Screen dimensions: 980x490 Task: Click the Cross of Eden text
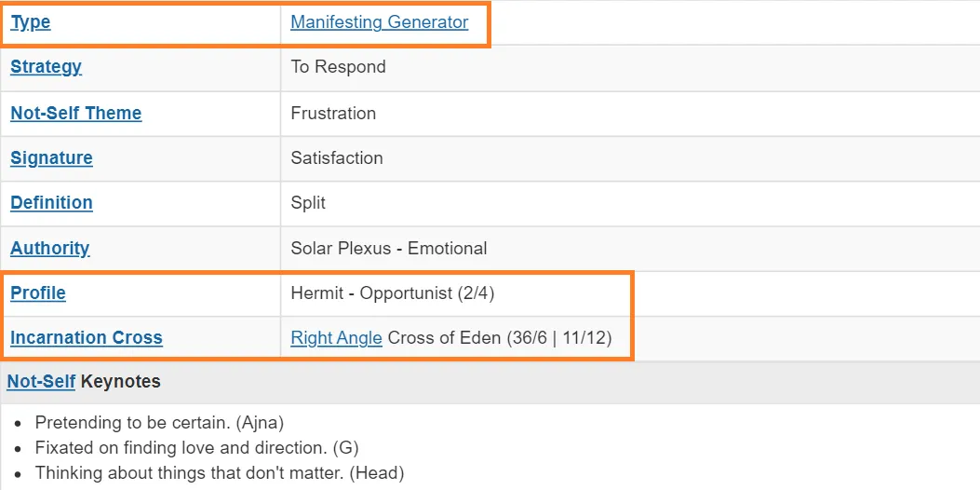coord(444,338)
